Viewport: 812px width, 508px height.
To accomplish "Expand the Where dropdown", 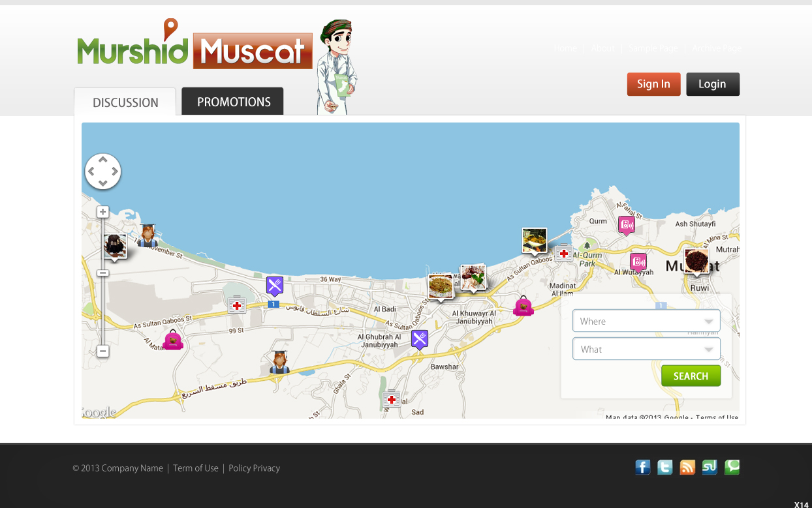I will coord(646,321).
